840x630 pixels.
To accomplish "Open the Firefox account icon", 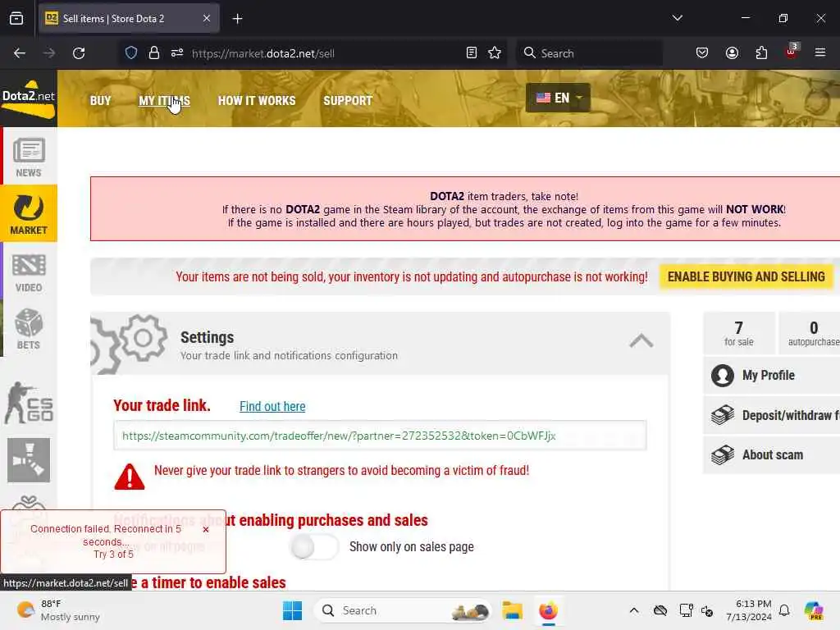I will [732, 53].
